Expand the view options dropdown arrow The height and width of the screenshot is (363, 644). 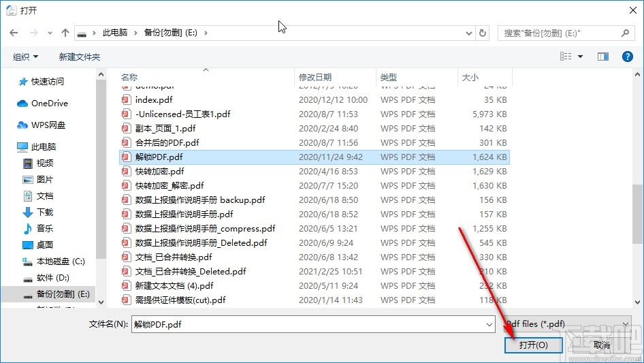pos(580,57)
